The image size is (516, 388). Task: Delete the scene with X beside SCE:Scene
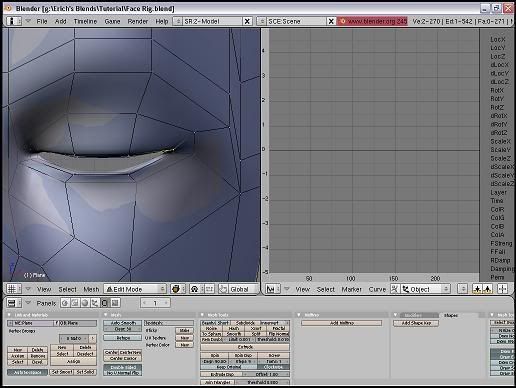[331, 21]
